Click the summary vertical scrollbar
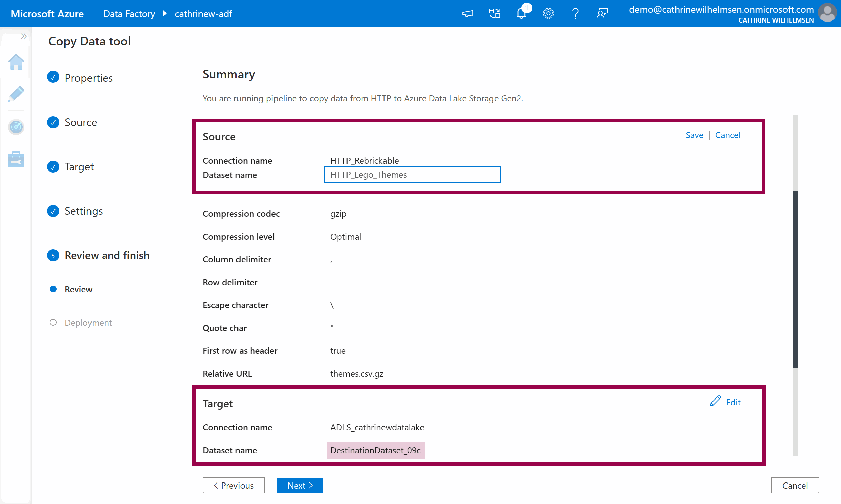 (795, 279)
